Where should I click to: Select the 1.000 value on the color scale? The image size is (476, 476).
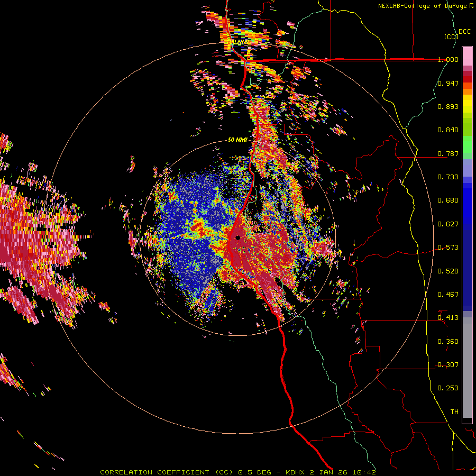click(x=448, y=59)
